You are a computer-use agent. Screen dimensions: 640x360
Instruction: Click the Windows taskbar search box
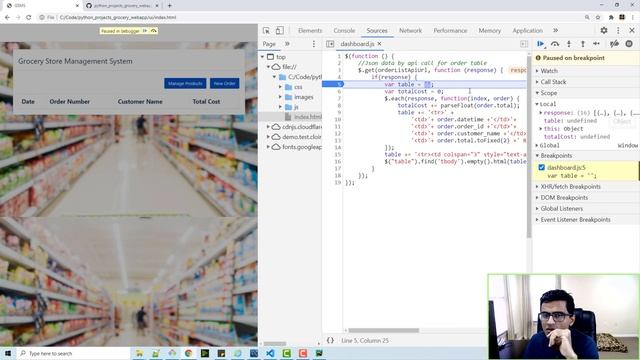73,353
